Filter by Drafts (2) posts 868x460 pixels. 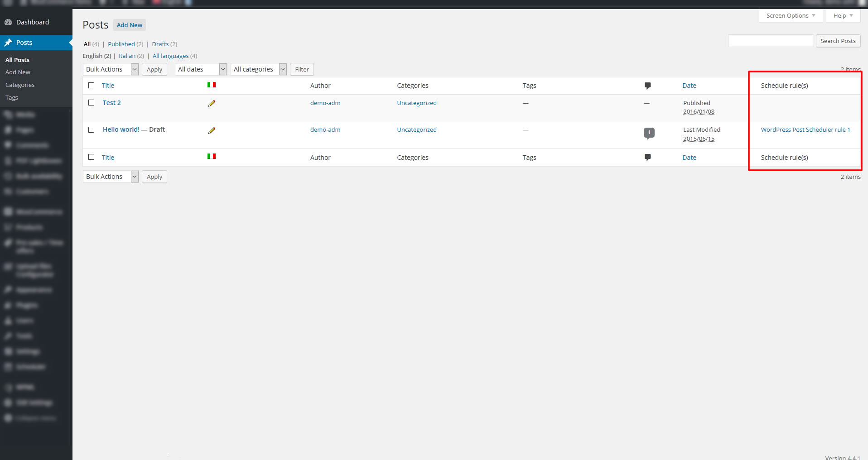point(164,44)
